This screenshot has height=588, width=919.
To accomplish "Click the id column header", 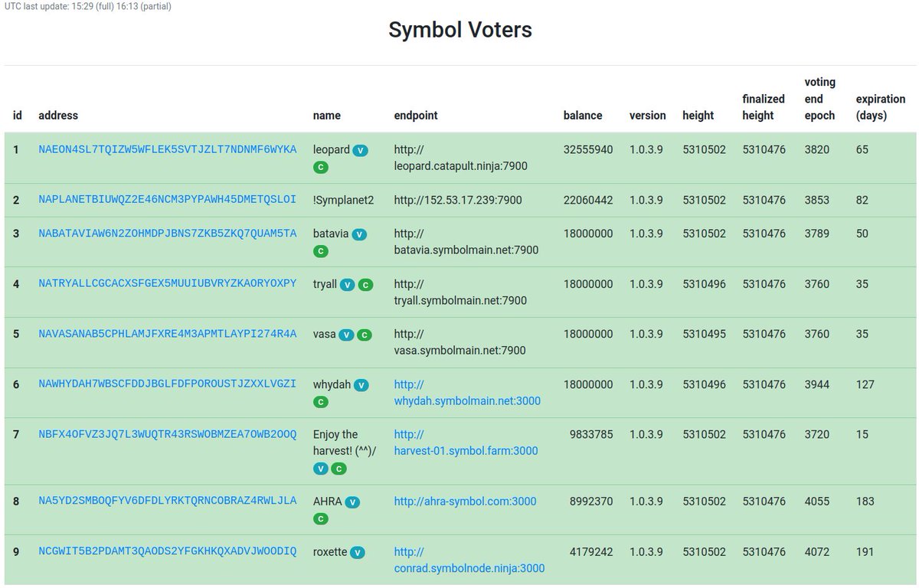I will pyautogui.click(x=18, y=116).
